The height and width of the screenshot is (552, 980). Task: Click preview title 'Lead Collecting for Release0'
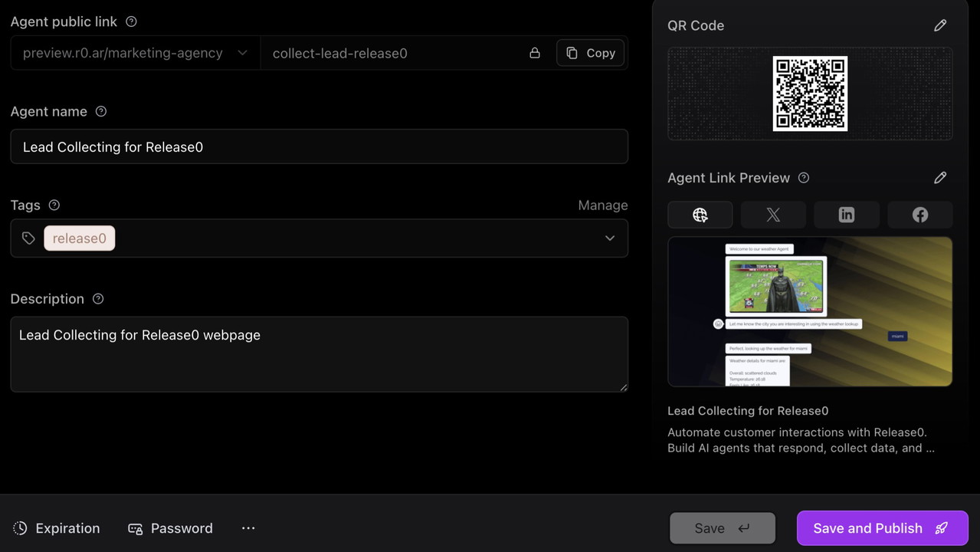pos(748,411)
